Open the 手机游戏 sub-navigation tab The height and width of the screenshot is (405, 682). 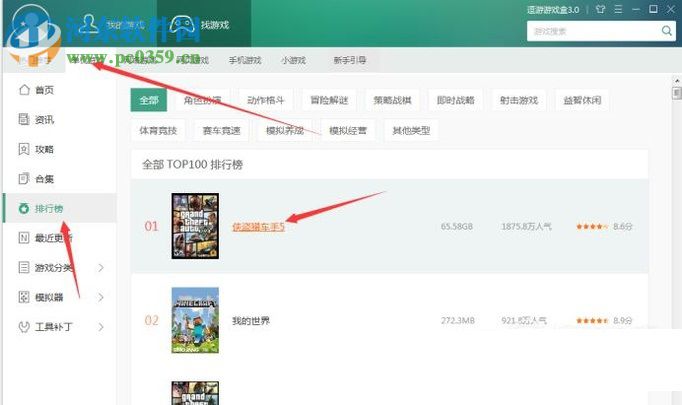(x=245, y=60)
